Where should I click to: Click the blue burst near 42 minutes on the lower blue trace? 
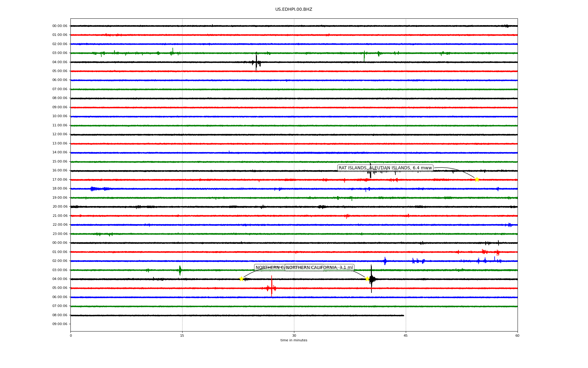385,261
